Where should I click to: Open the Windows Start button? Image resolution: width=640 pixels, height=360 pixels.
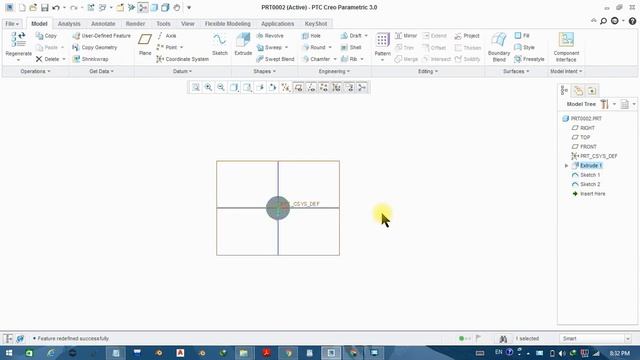click(x=9, y=353)
